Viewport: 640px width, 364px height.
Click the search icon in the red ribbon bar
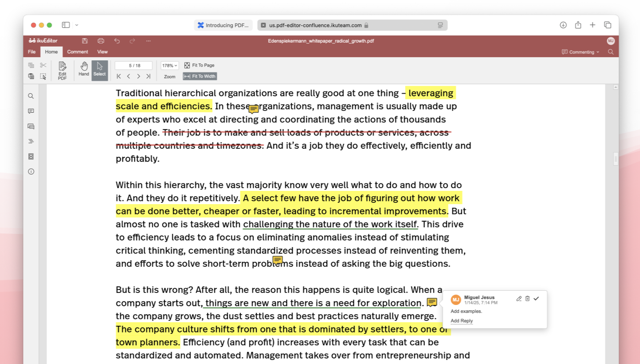(611, 52)
